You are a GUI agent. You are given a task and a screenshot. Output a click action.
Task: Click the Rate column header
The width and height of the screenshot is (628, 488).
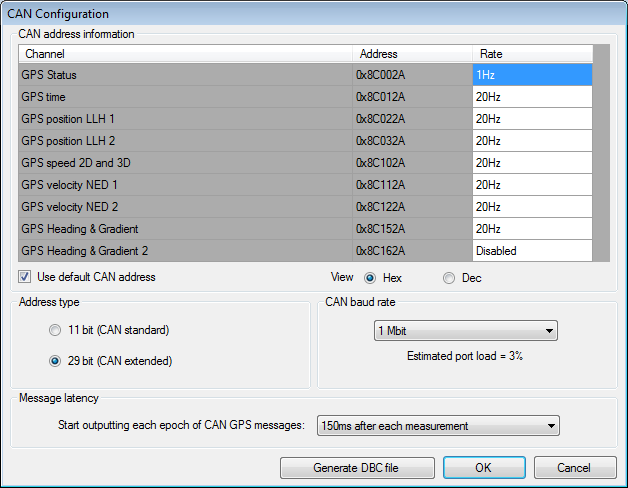tap(532, 53)
